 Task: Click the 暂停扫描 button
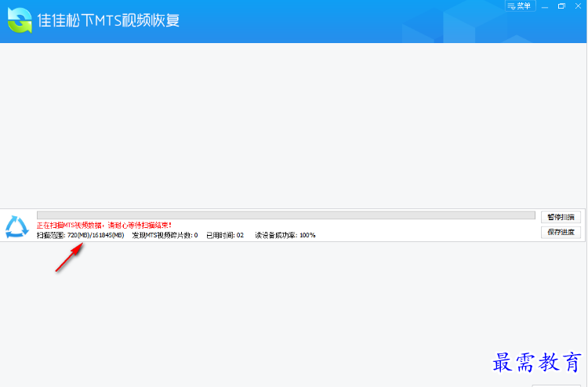pyautogui.click(x=561, y=217)
